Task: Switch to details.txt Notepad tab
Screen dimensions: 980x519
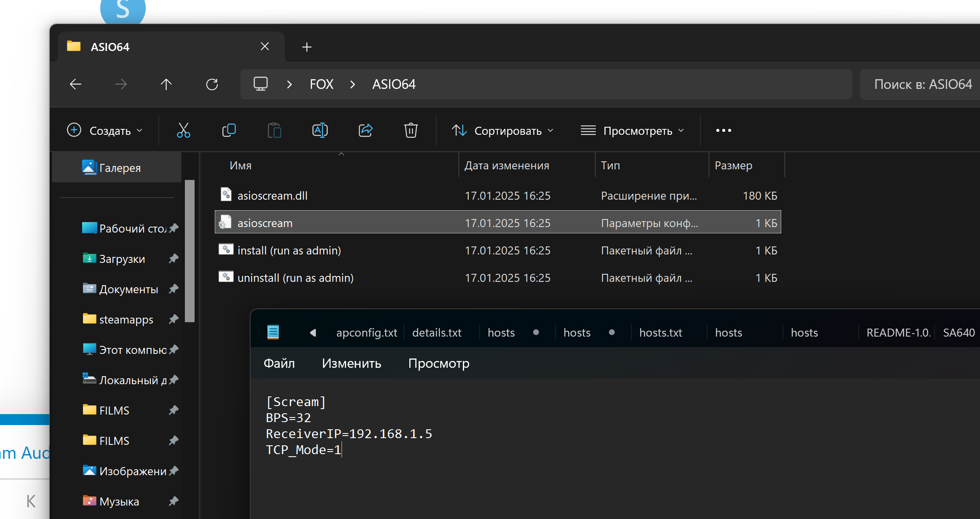Action: tap(437, 333)
